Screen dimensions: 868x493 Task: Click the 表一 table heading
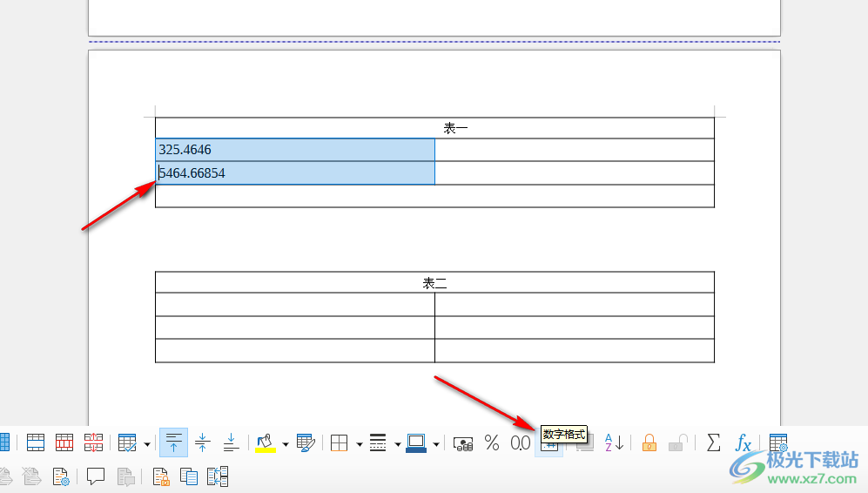pos(455,129)
